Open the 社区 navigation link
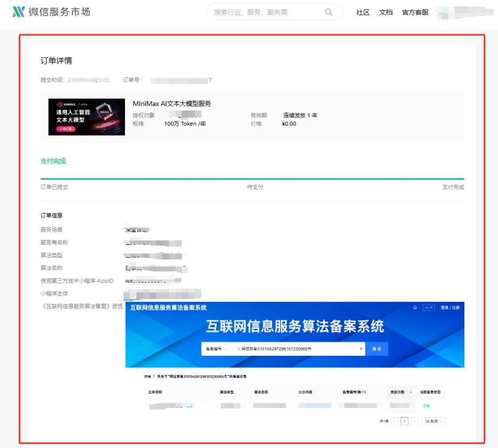The height and width of the screenshot is (448, 498). (x=363, y=12)
